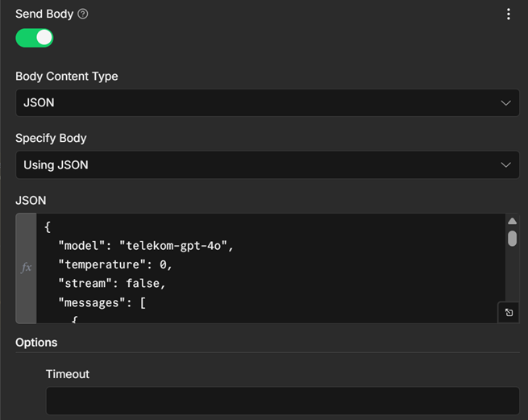Click the "messages": [ line in JSON editor
Viewport: 528px width, 420px height.
pyautogui.click(x=102, y=303)
